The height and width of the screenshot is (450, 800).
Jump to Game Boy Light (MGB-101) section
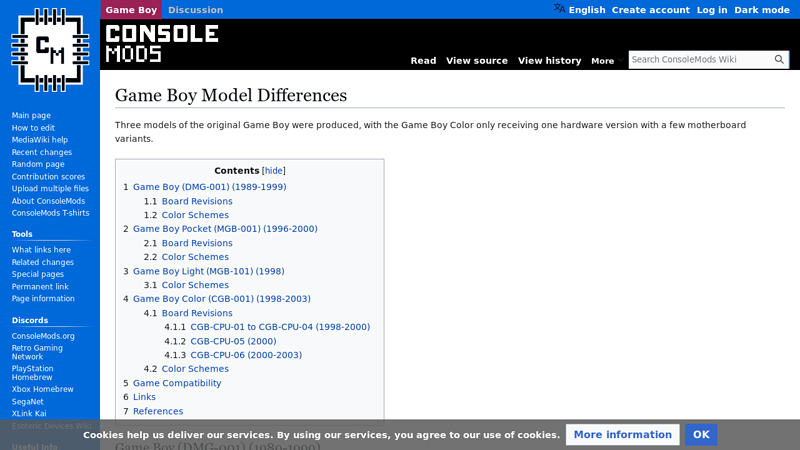209,271
